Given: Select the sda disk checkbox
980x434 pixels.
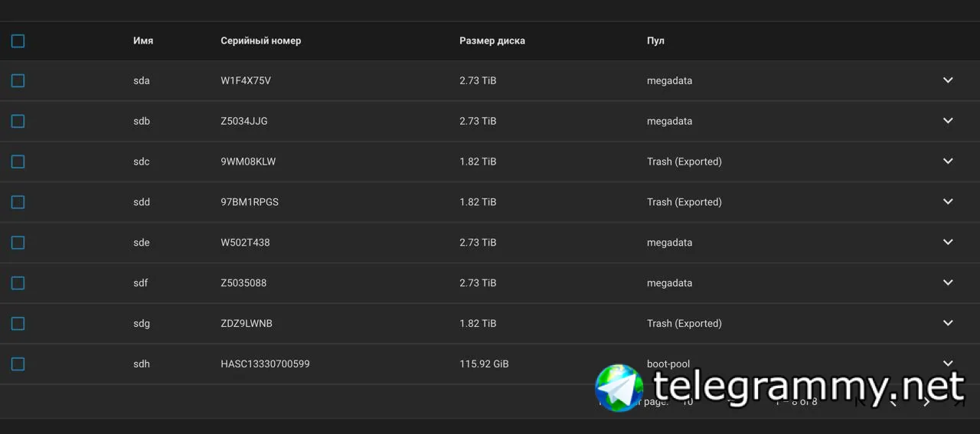Looking at the screenshot, I should 18,80.
